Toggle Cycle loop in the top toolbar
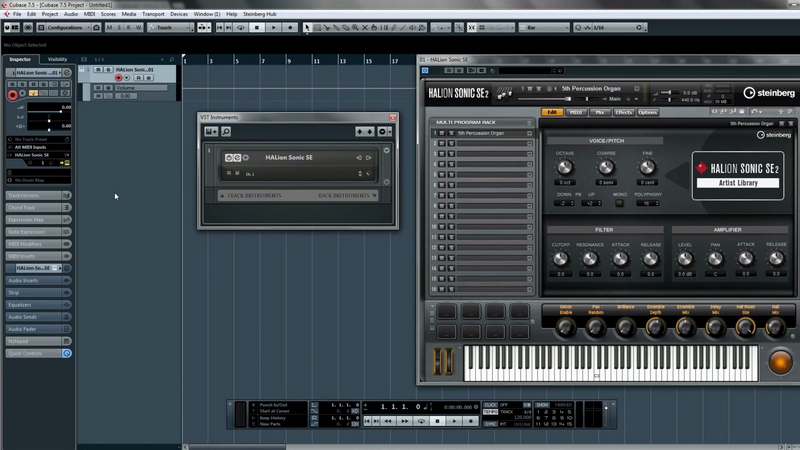Image resolution: width=800 pixels, height=450 pixels. (x=240, y=28)
